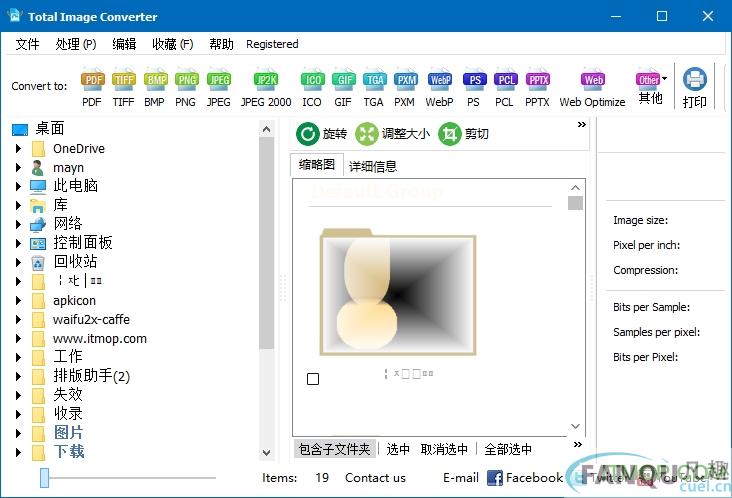Screen dimensions: 732x498
Task: Open the 文件 menu
Action: coord(28,44)
